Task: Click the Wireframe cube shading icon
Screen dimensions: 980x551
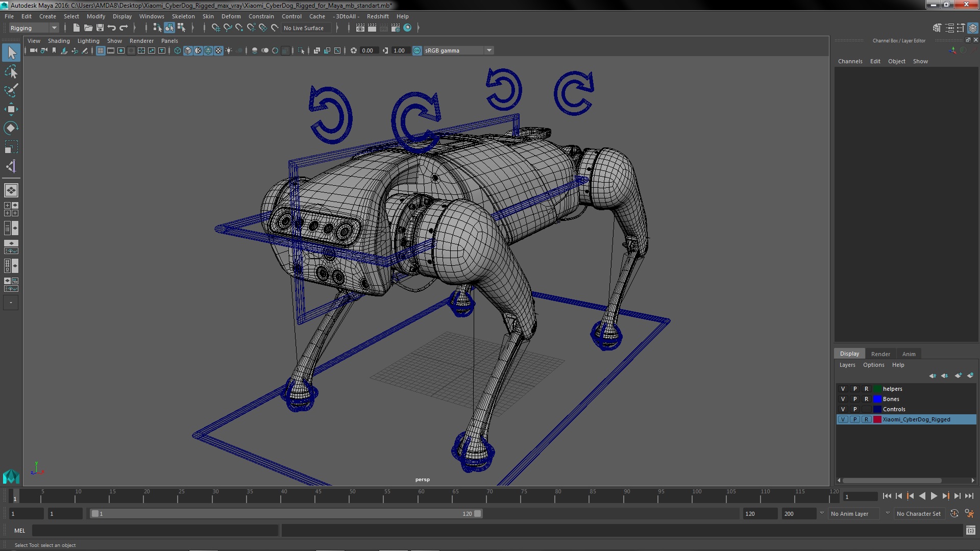Action: pyautogui.click(x=178, y=51)
